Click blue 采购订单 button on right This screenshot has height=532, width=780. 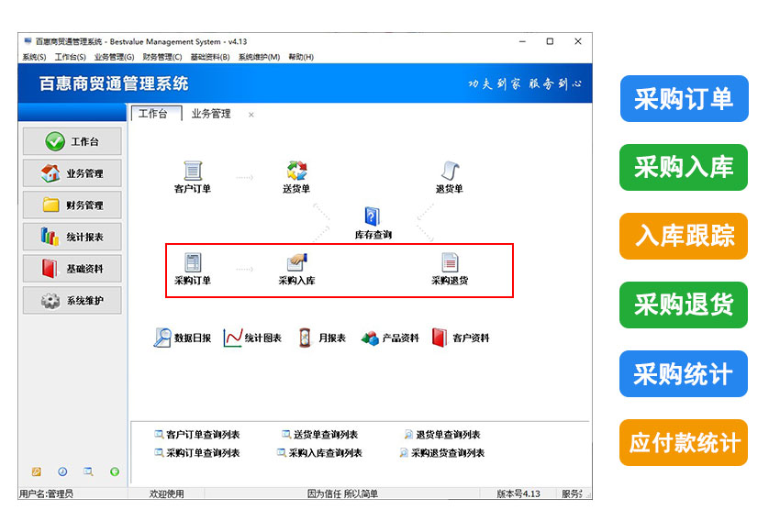click(684, 98)
